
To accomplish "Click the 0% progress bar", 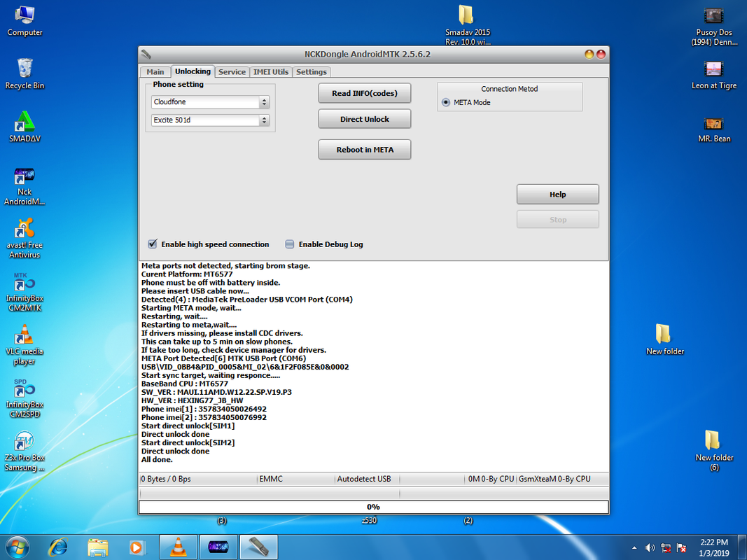I will click(x=374, y=507).
